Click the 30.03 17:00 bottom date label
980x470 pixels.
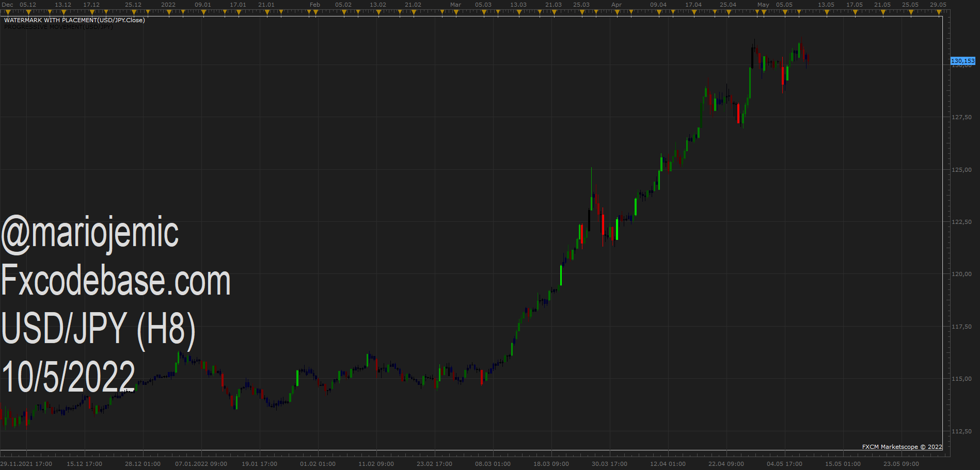609,464
